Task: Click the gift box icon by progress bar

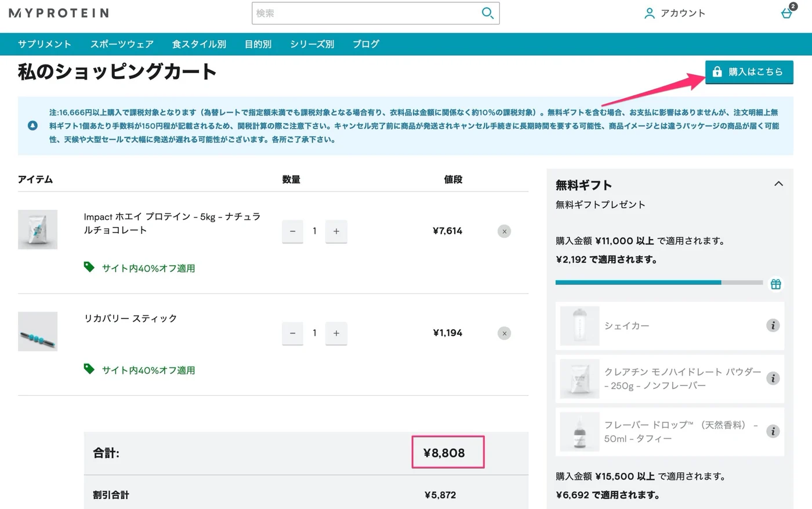Action: click(x=775, y=284)
